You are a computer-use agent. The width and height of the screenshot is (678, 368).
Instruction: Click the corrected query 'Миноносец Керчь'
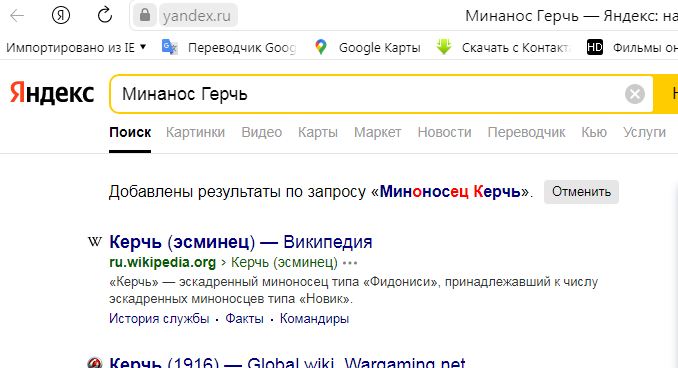tap(450, 191)
